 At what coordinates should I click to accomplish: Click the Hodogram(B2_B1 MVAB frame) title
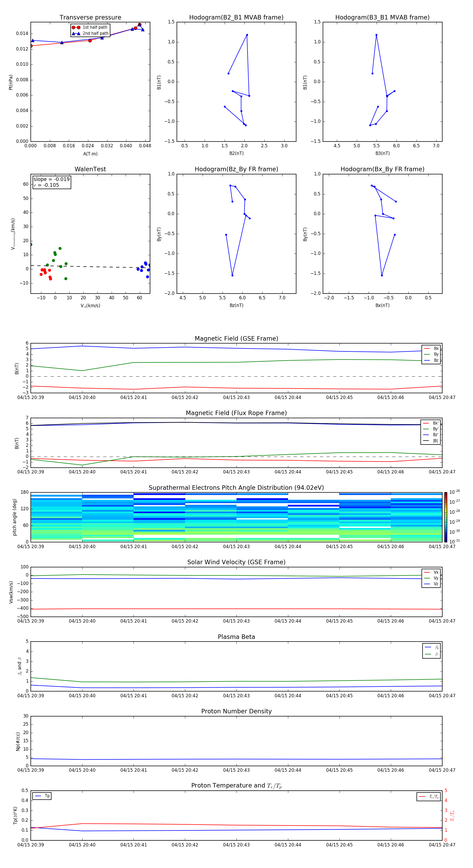[236, 18]
